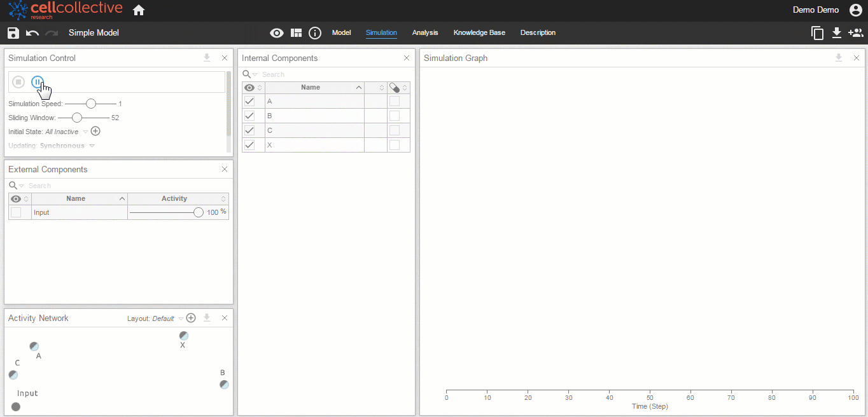Viewport: 868px width, 417px height.
Task: Switch to the Model tab
Action: [342, 33]
